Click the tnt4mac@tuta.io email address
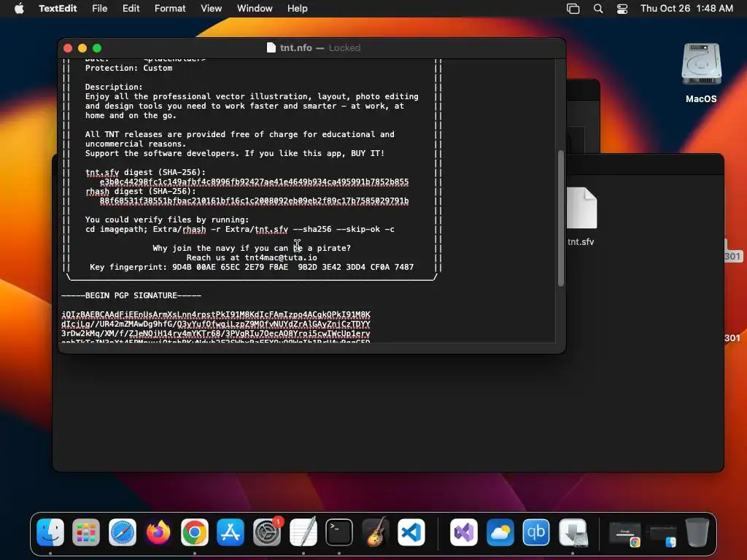 (281, 257)
